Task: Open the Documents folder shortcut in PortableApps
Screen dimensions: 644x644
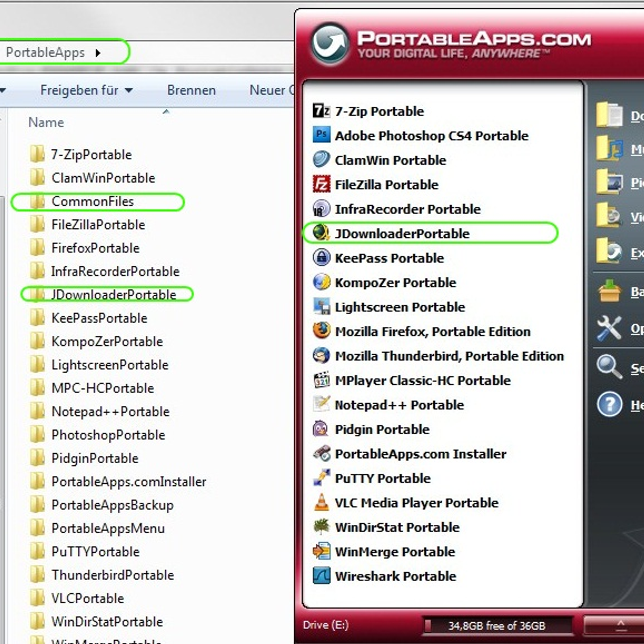Action: pos(620,116)
